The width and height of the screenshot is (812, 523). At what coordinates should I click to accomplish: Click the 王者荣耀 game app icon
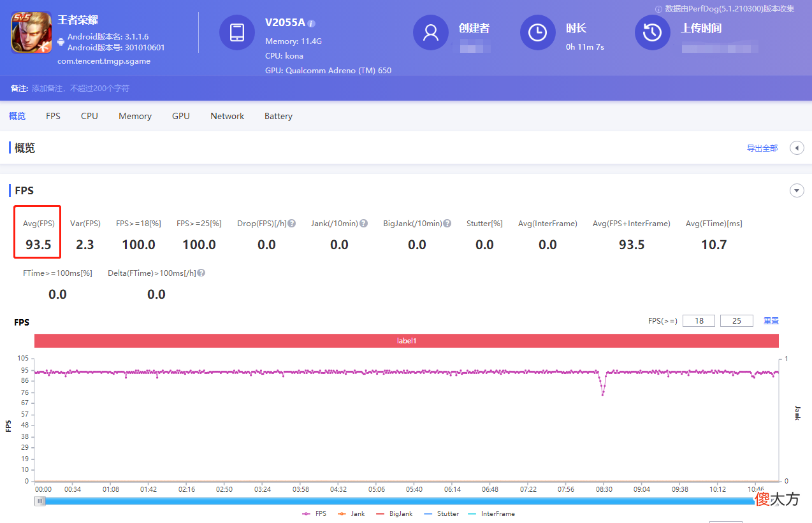tap(31, 32)
